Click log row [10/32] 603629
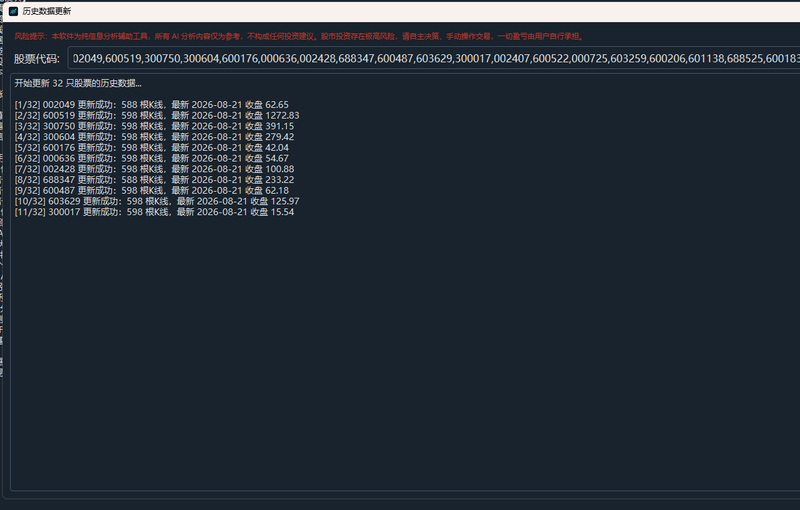Image resolution: width=800 pixels, height=510 pixels. [157, 201]
